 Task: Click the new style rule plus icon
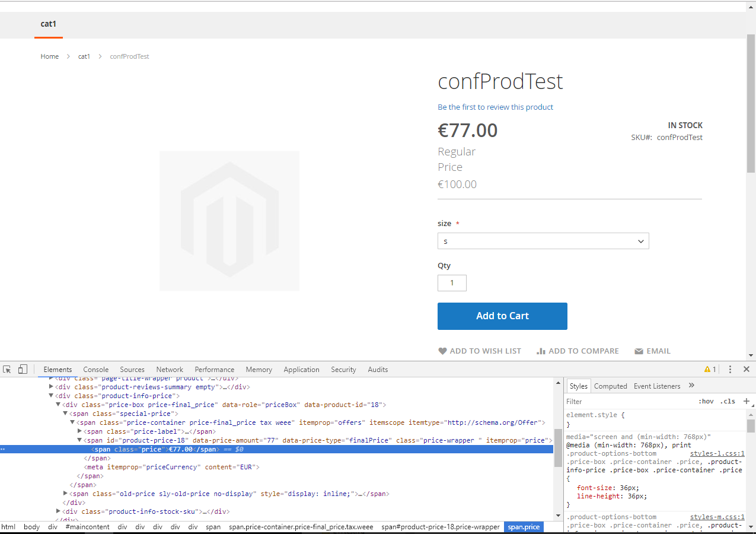tap(747, 401)
